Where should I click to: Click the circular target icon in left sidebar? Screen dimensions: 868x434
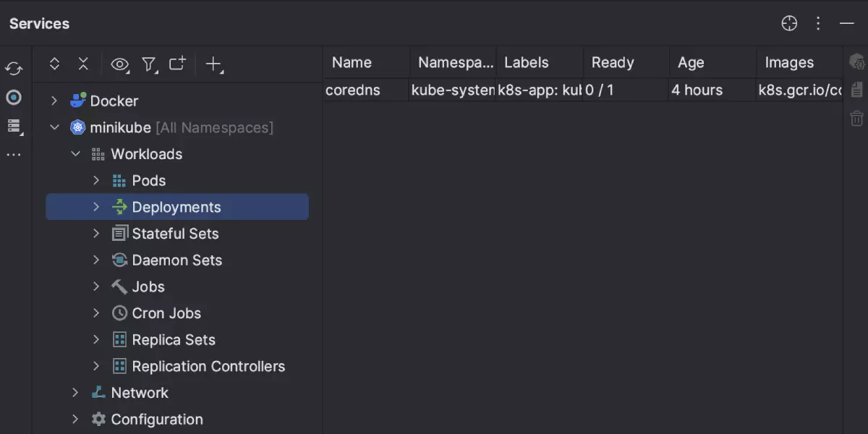pos(14,98)
